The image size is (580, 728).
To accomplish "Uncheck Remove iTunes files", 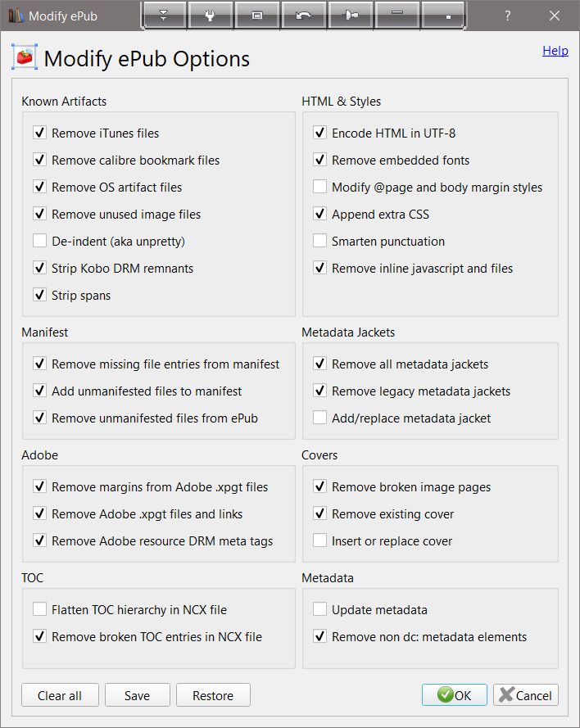I will (x=39, y=133).
